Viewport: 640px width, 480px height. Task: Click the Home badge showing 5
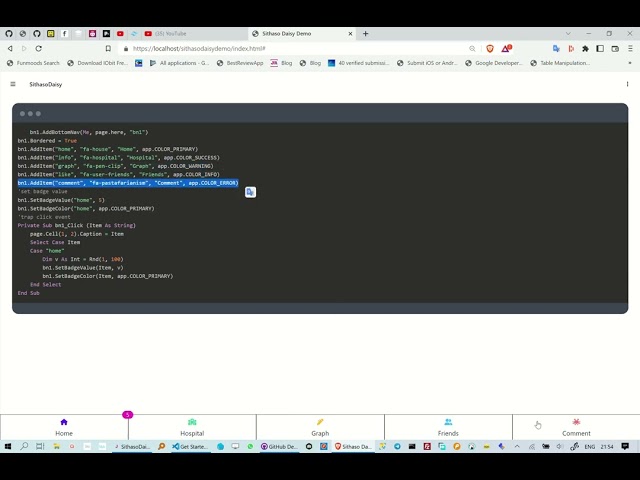tap(127, 415)
